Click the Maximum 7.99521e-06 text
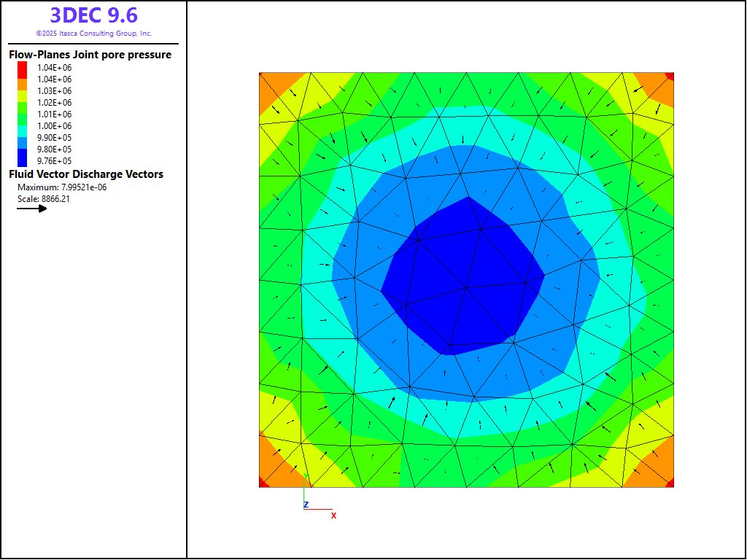Screen dimensions: 747x560 coord(62,187)
